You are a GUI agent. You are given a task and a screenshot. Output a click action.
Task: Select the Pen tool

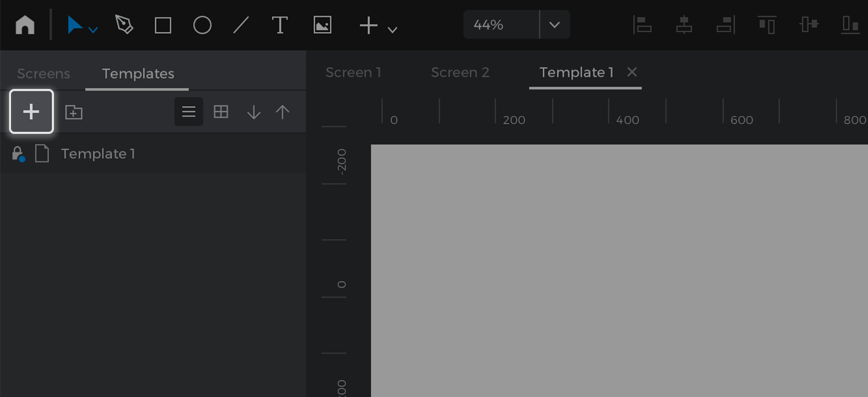coord(124,25)
